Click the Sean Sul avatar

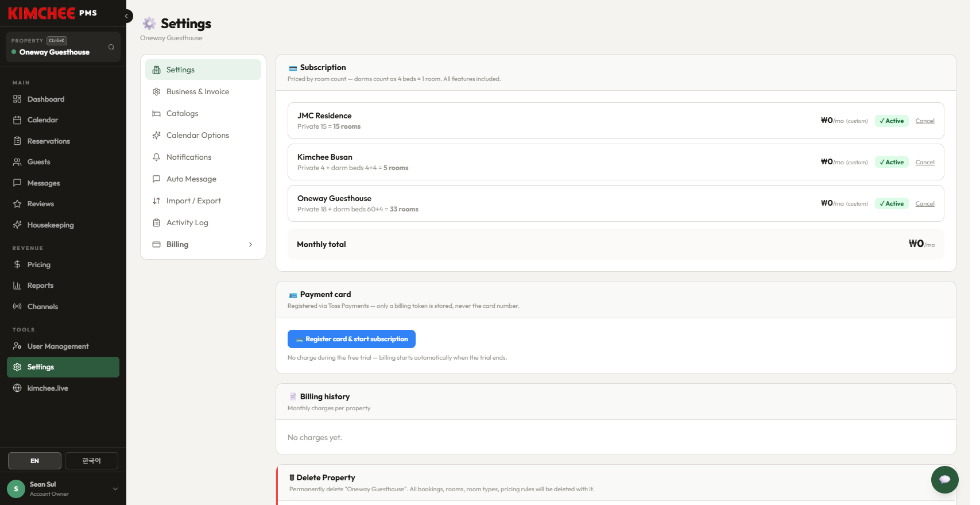(16, 489)
